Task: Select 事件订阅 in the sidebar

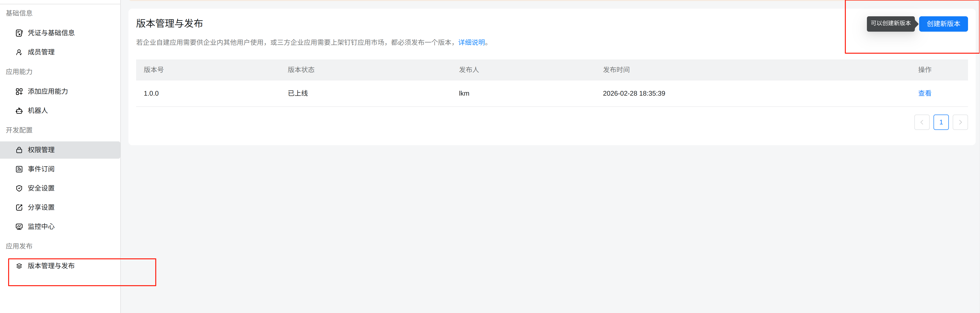Action: pos(41,169)
